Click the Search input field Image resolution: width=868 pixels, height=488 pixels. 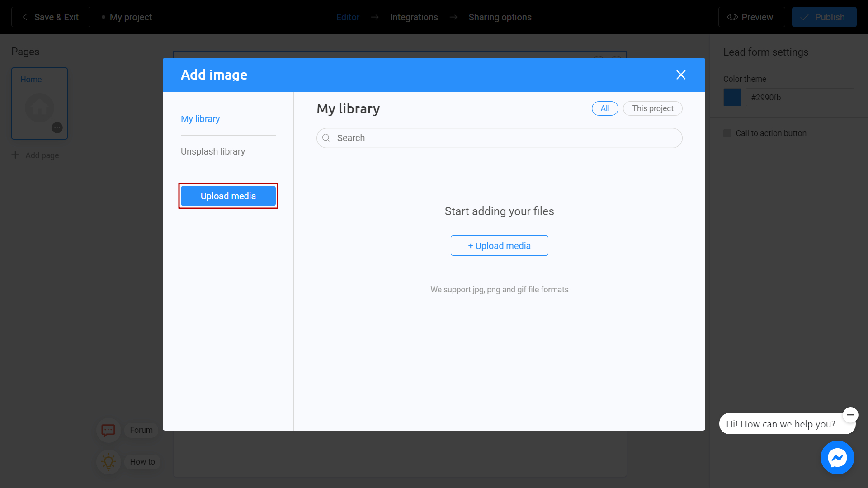click(x=500, y=138)
